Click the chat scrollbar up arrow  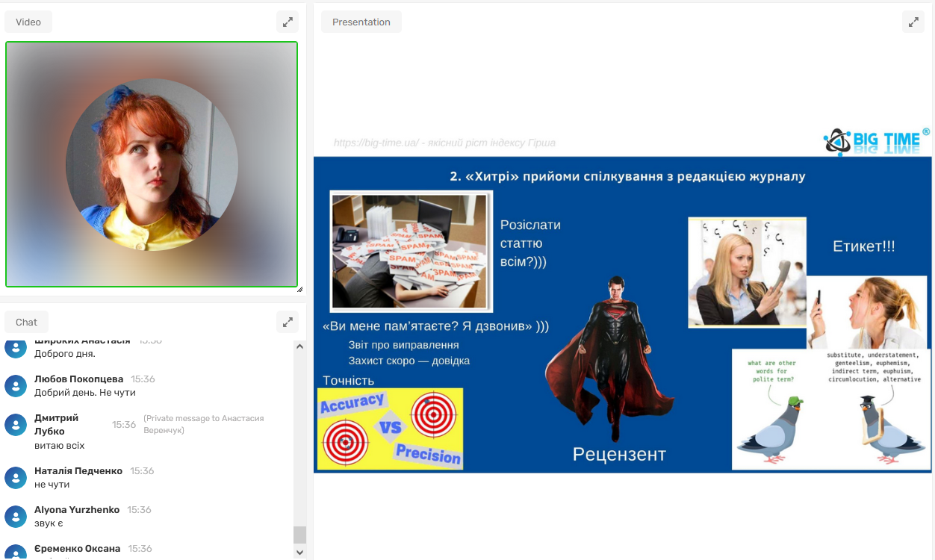(299, 346)
